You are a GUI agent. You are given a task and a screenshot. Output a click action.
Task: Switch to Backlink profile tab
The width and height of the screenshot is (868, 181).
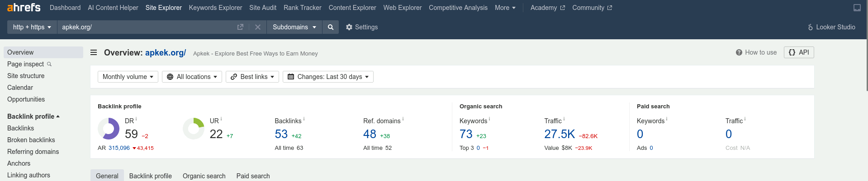pos(151,176)
